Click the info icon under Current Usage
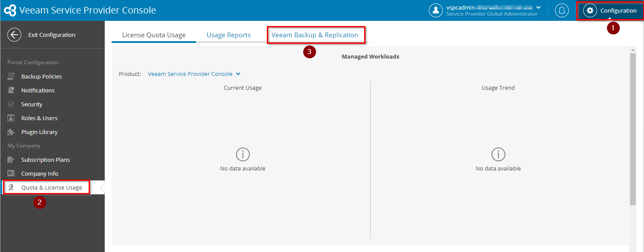The width and height of the screenshot is (644, 252). click(x=242, y=154)
